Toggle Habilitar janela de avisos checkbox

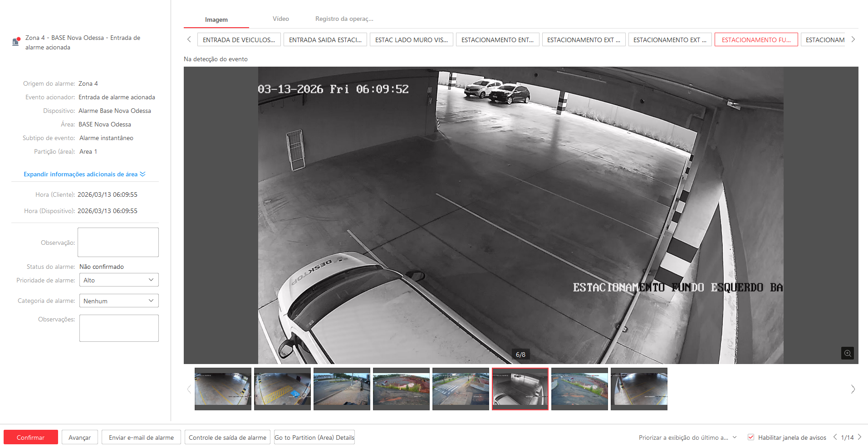click(751, 437)
